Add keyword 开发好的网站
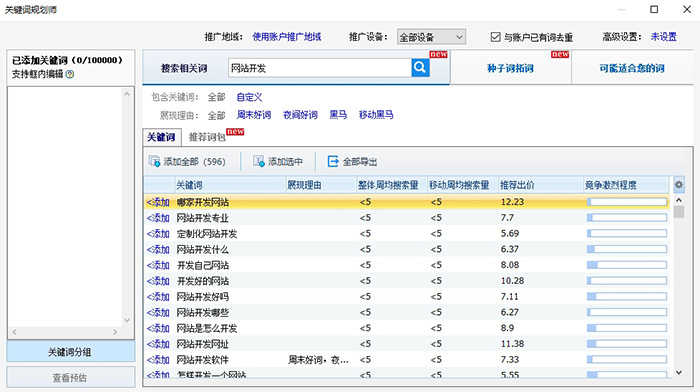 point(158,281)
